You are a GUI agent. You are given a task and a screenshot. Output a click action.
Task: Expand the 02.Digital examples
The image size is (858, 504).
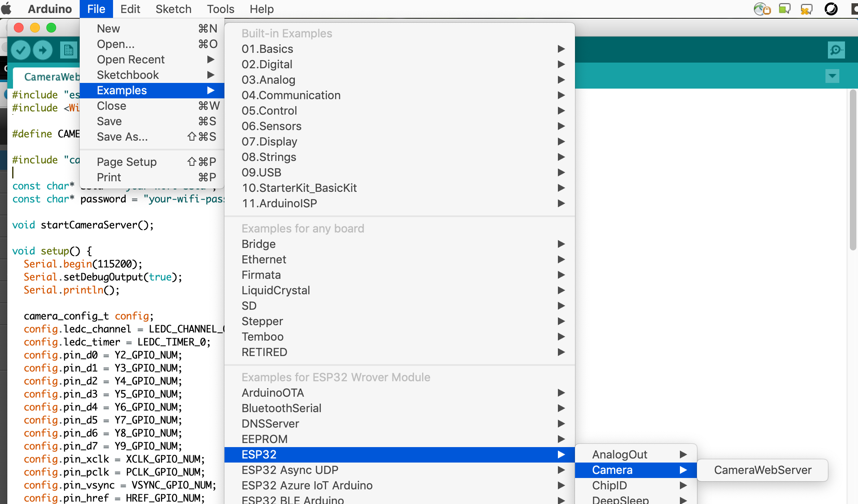(x=400, y=64)
